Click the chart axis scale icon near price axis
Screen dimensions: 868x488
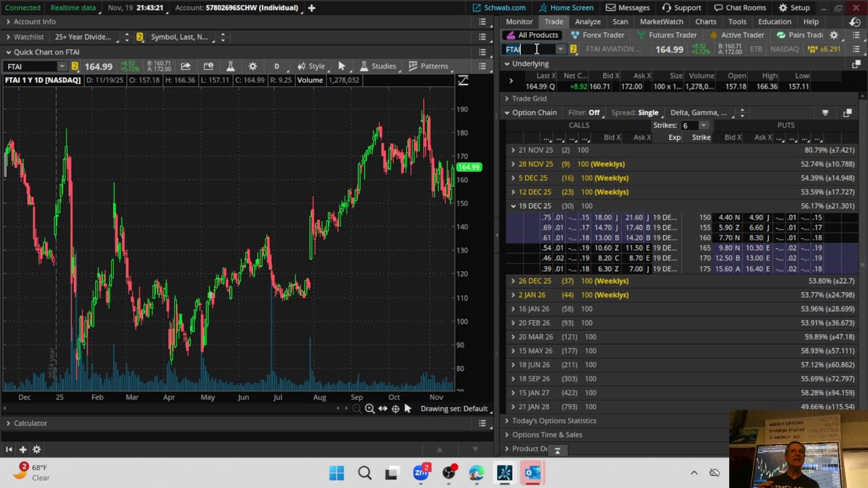coord(463,81)
